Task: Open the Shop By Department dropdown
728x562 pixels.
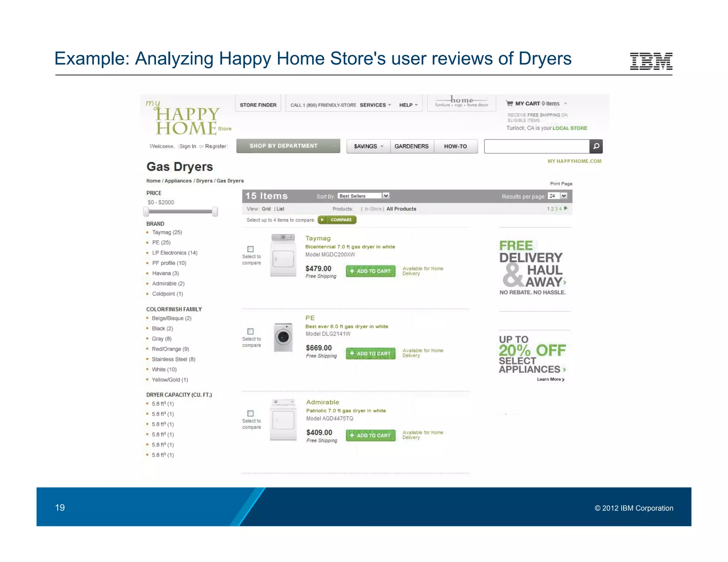Action: (288, 146)
